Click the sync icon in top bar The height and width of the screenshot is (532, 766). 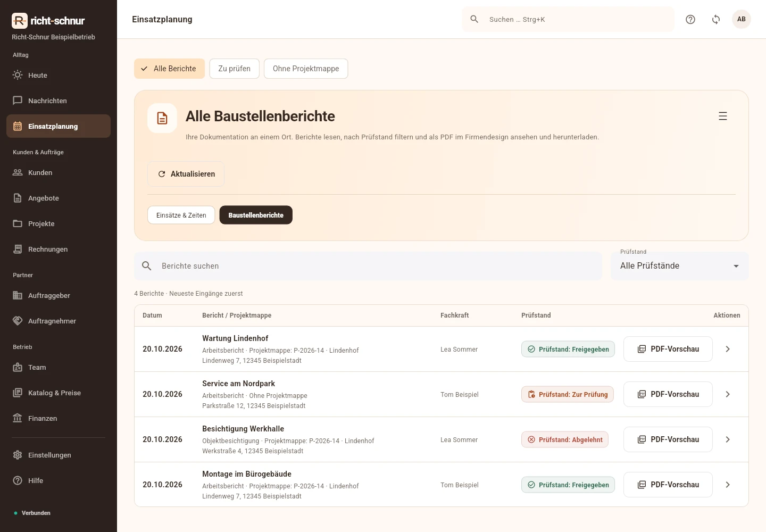[x=716, y=19]
